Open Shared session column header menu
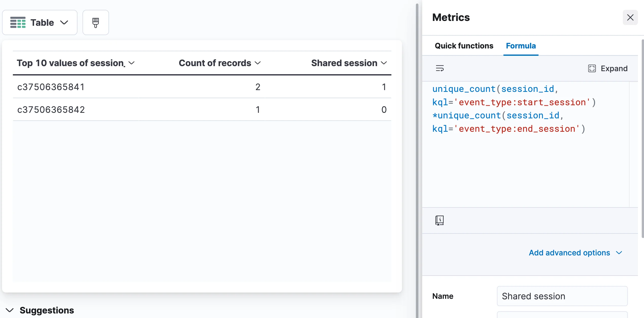This screenshot has width=644, height=318. (384, 63)
